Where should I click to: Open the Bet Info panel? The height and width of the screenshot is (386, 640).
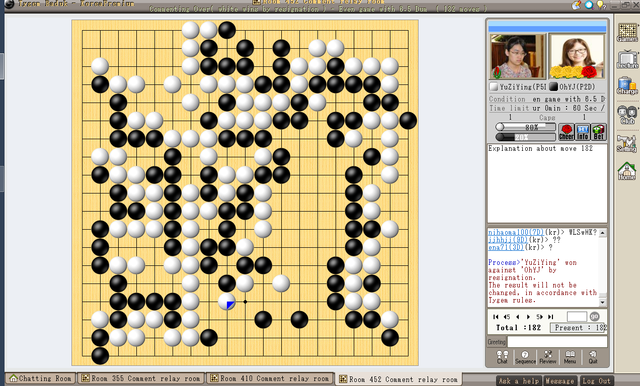[x=582, y=132]
